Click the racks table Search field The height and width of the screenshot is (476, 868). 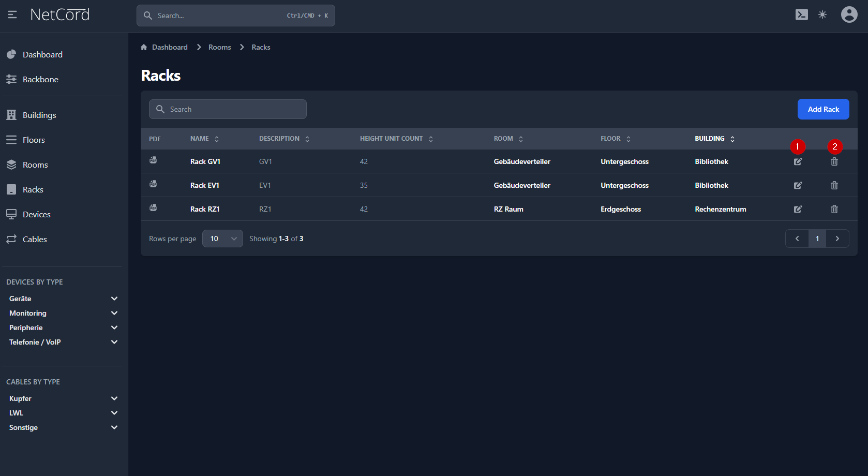click(228, 109)
